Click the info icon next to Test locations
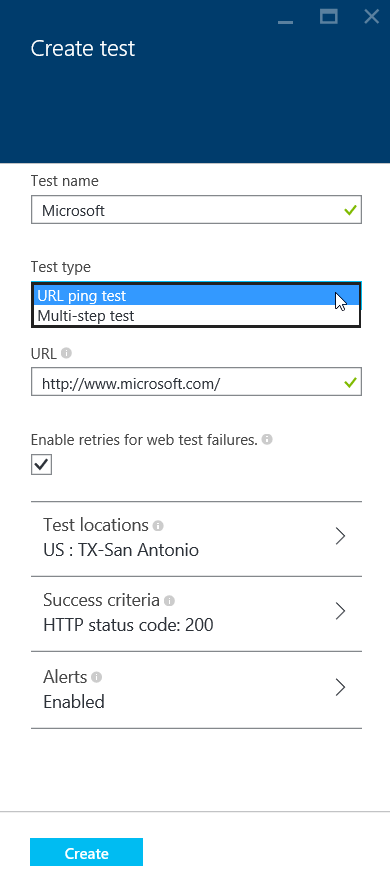 point(158,526)
